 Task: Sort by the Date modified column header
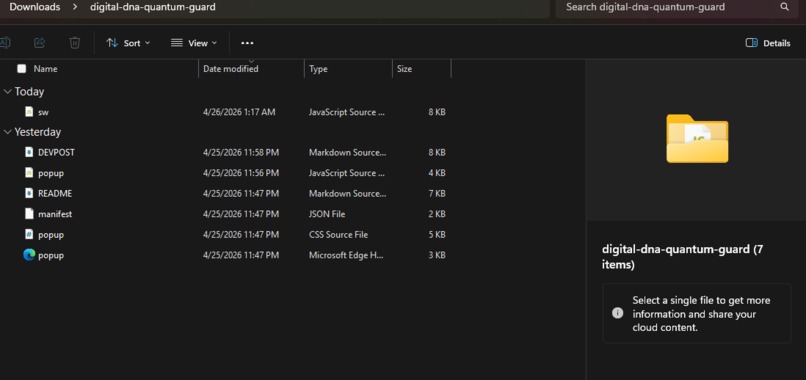pyautogui.click(x=231, y=68)
